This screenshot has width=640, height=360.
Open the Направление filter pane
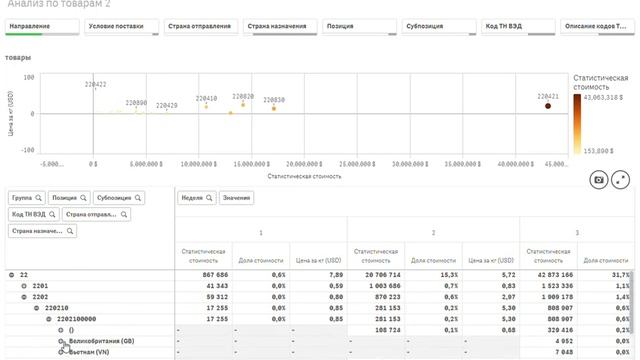[42, 27]
